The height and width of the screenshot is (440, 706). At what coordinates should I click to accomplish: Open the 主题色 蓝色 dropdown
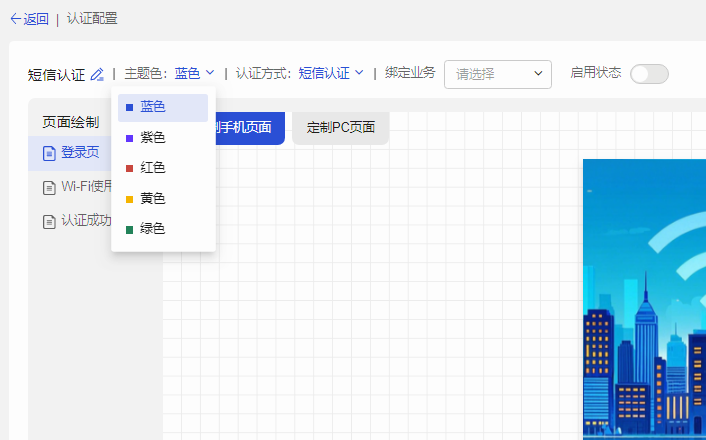194,73
